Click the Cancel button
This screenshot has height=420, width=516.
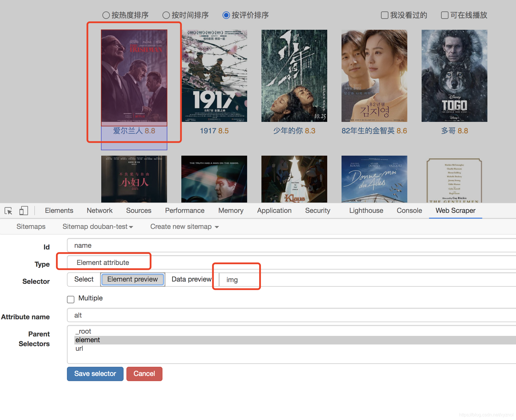144,374
